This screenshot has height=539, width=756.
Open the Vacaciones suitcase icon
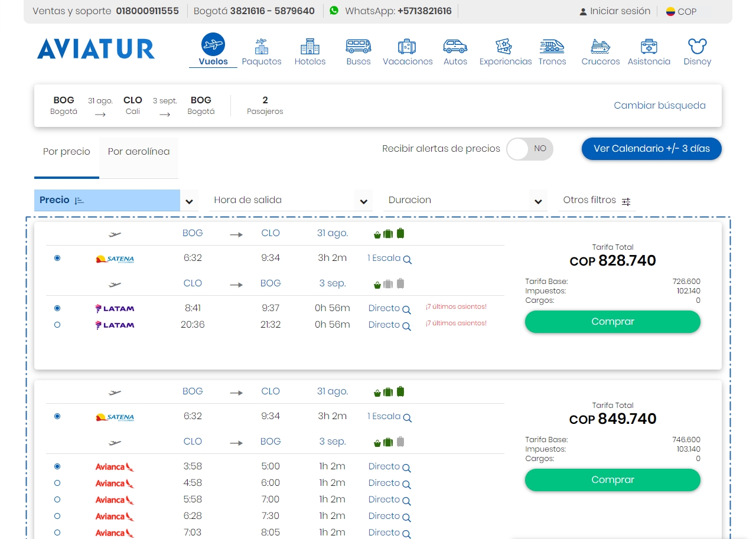[x=407, y=46]
